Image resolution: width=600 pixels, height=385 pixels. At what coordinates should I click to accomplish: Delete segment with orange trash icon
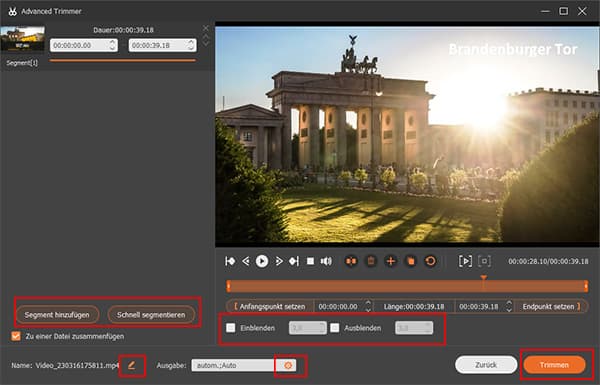pyautogui.click(x=371, y=261)
